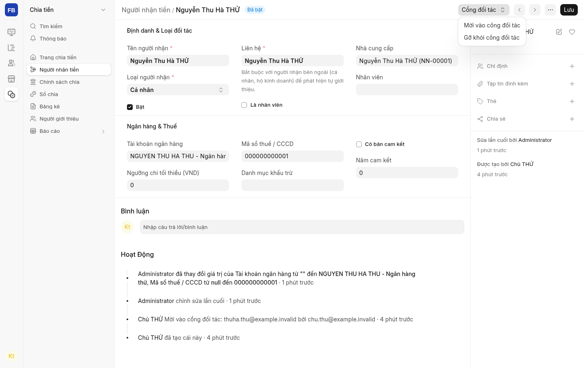Expand the Báo cáo sidebar group
This screenshot has width=588, height=368.
(69, 131)
